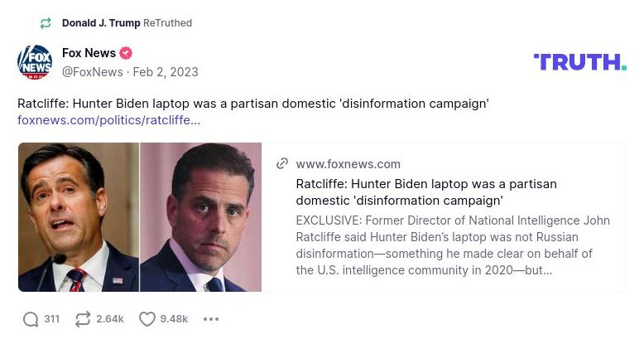Click the TRUTH. logo

click(x=579, y=62)
